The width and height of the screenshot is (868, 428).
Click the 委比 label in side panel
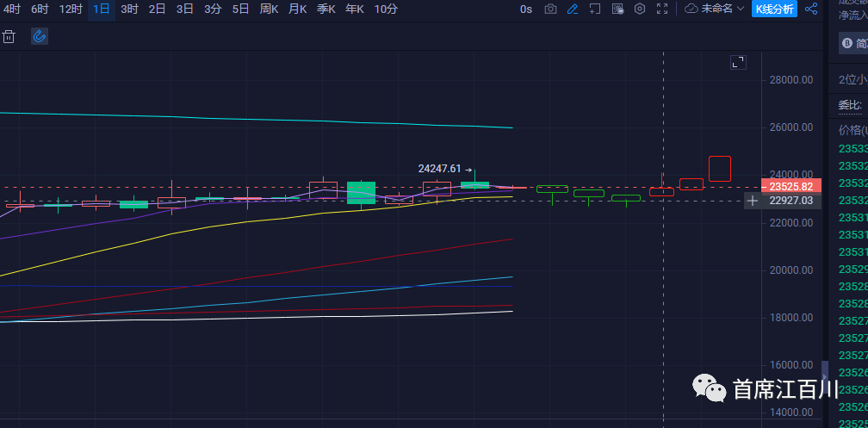850,105
